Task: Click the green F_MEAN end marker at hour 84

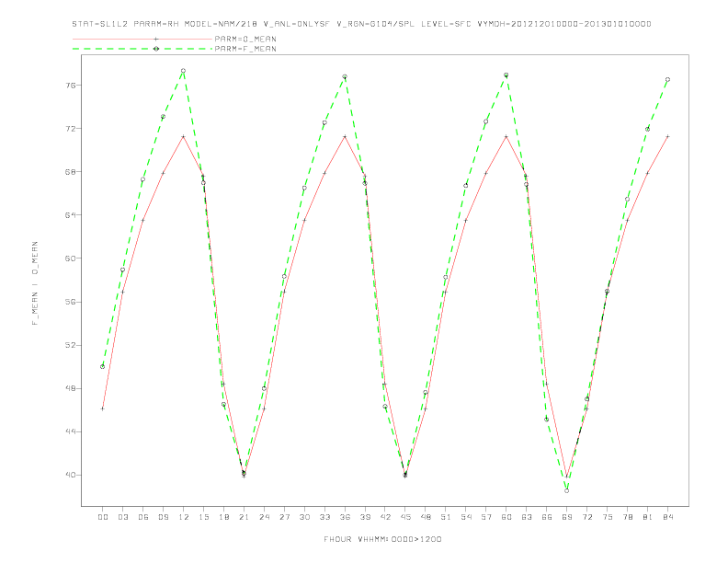Action: coord(668,79)
